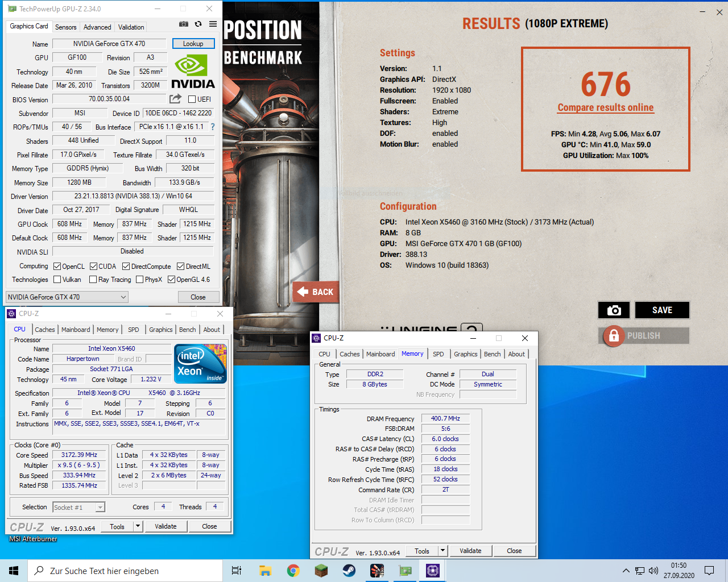
Task: Switch to Superposition benchmark in the taskbar
Action: [x=377, y=571]
